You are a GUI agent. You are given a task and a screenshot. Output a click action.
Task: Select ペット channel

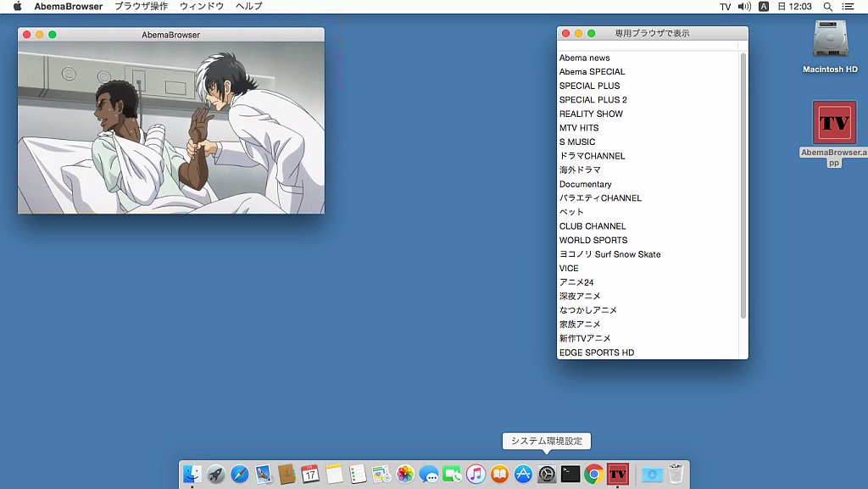pyautogui.click(x=648, y=212)
